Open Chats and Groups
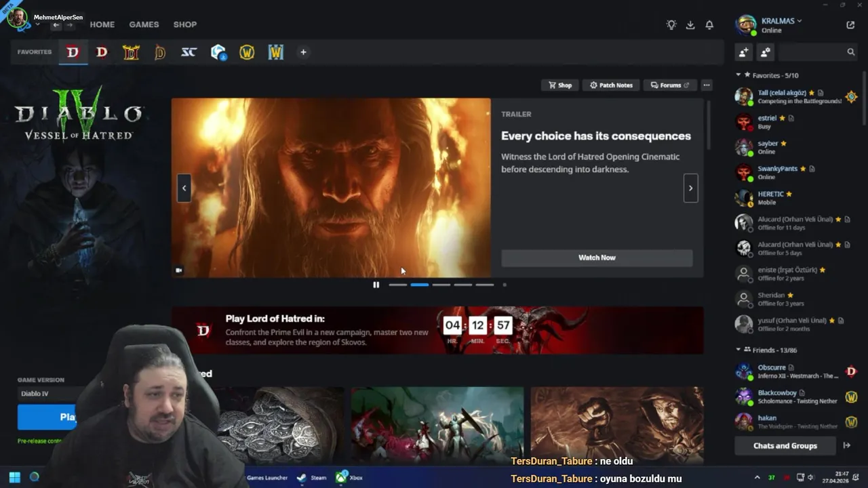The image size is (868, 488). tap(785, 445)
